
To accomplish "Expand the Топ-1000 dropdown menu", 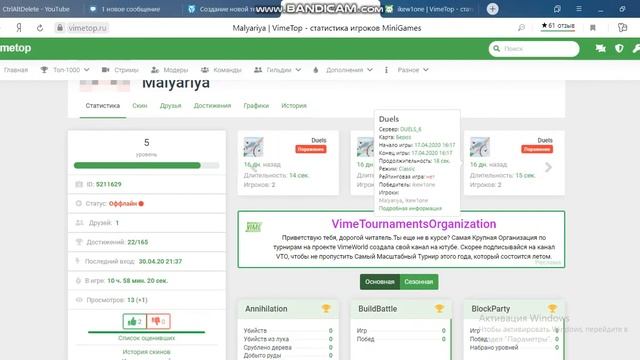I will [65, 70].
